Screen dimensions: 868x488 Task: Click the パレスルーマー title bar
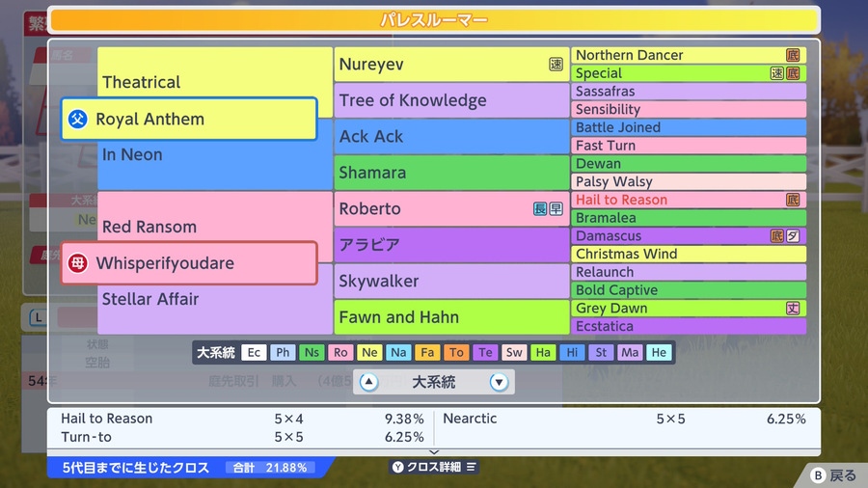[434, 20]
